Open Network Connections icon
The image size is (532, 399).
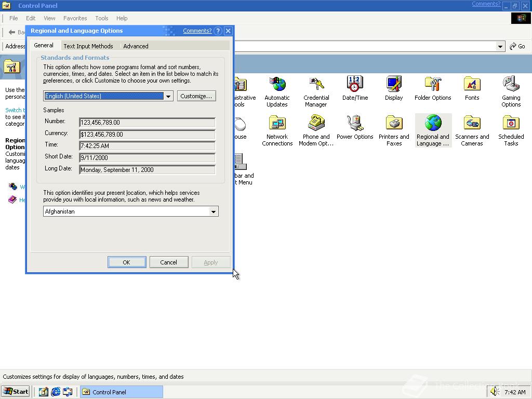click(277, 130)
